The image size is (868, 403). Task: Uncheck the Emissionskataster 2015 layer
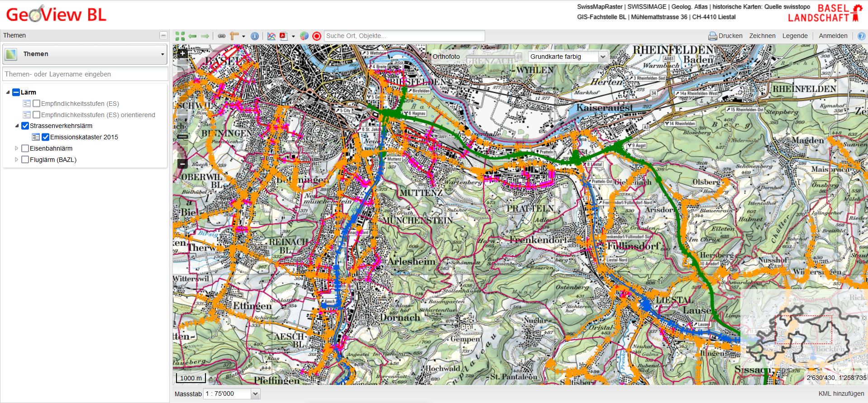[46, 137]
